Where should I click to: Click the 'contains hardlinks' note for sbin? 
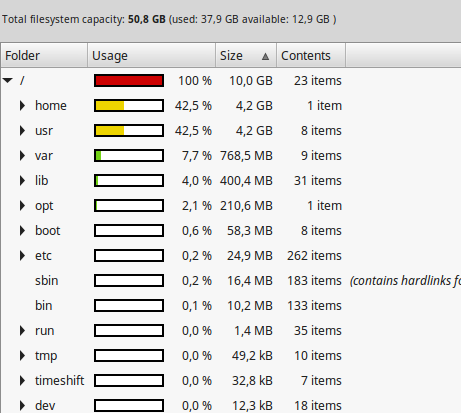click(x=405, y=281)
